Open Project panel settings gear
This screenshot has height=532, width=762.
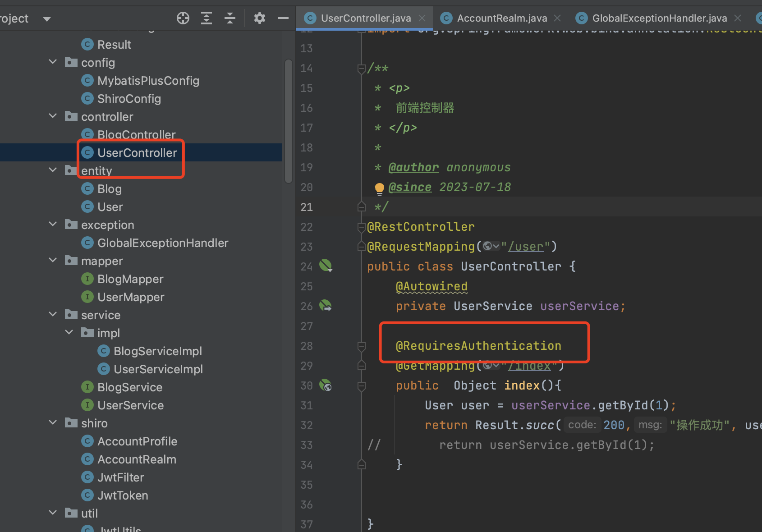260,18
